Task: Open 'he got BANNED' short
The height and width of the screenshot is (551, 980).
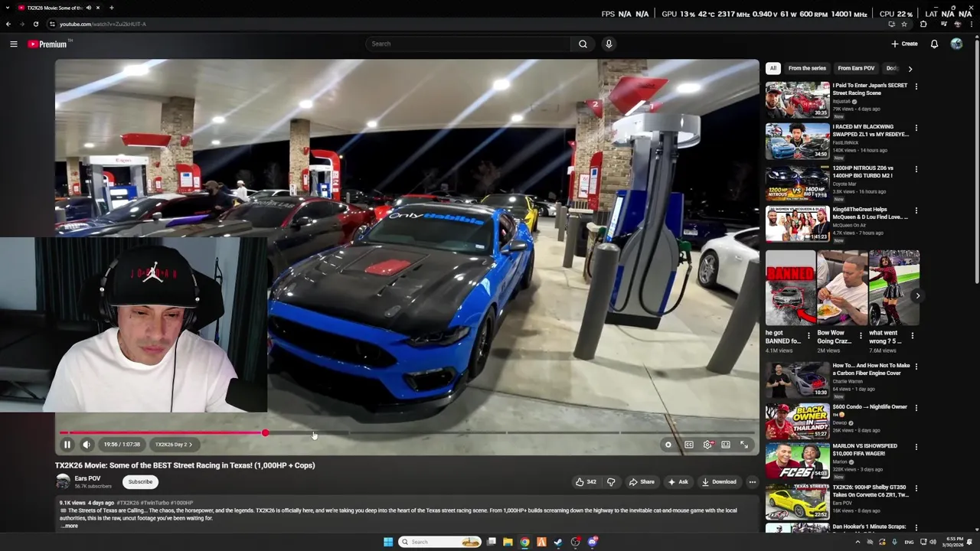Action: [790, 288]
